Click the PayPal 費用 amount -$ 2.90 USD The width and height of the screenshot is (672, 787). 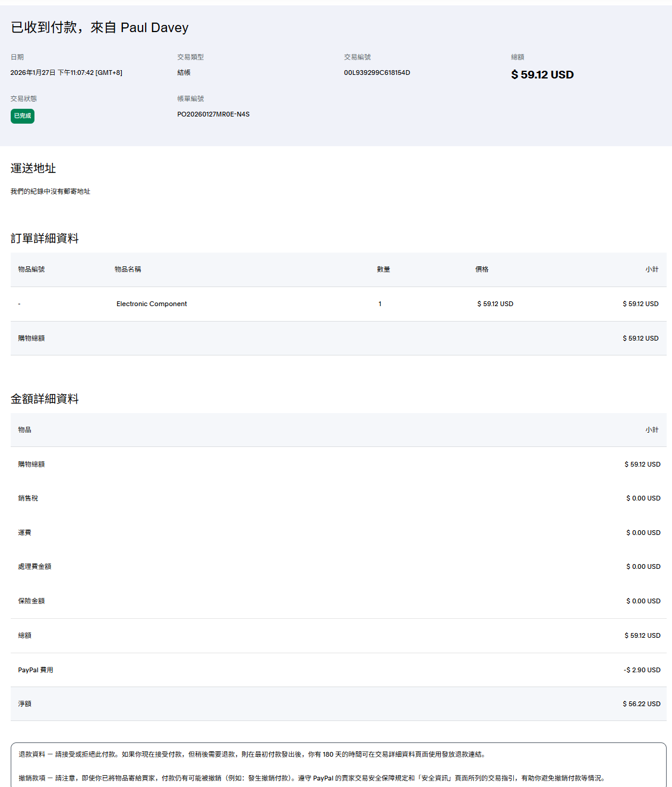pos(642,670)
